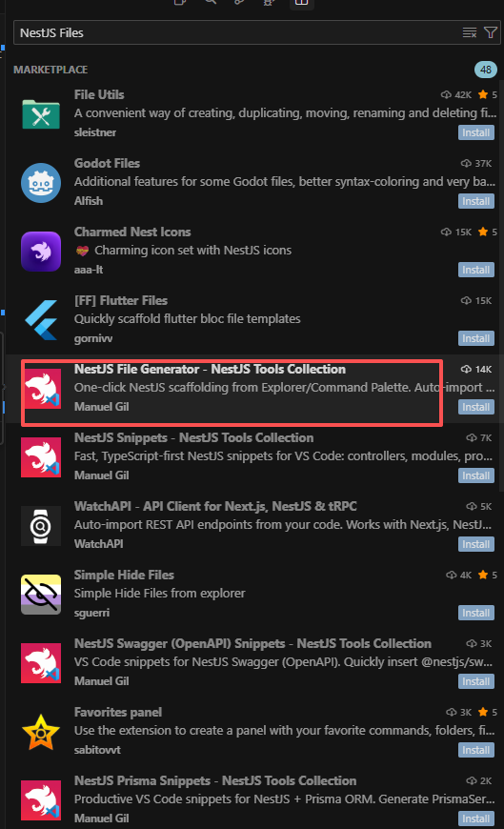This screenshot has height=829, width=504.
Task: Click the Simple Hide Files extension icon
Action: point(41,595)
